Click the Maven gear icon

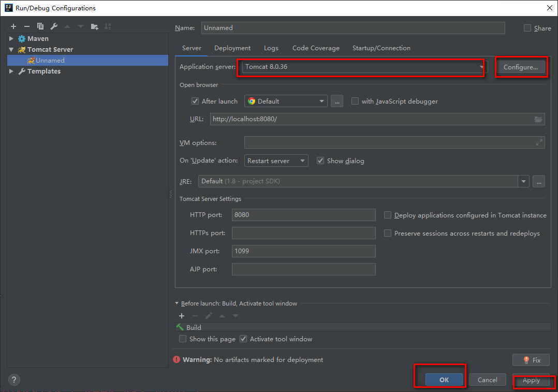click(22, 38)
